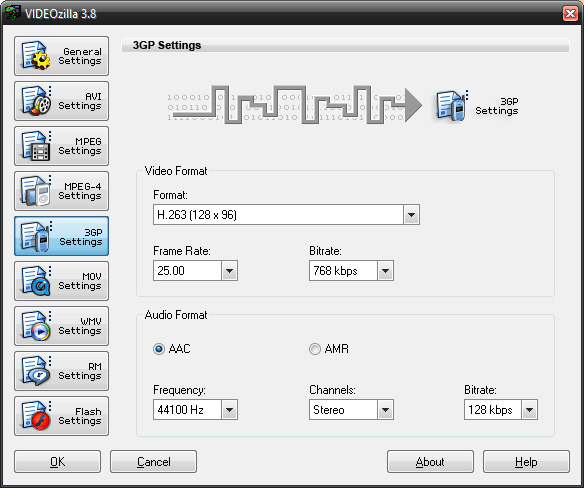
Task: Confirm settings with OK button
Action: pyautogui.click(x=57, y=462)
